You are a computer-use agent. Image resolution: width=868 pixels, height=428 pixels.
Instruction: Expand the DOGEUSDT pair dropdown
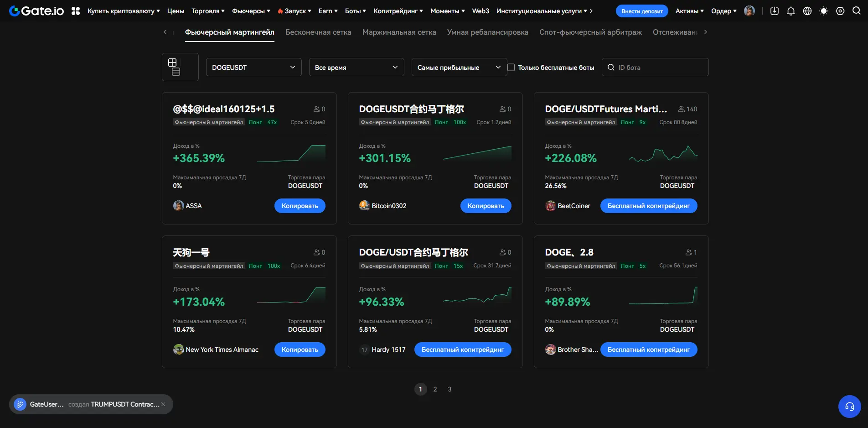pyautogui.click(x=253, y=67)
